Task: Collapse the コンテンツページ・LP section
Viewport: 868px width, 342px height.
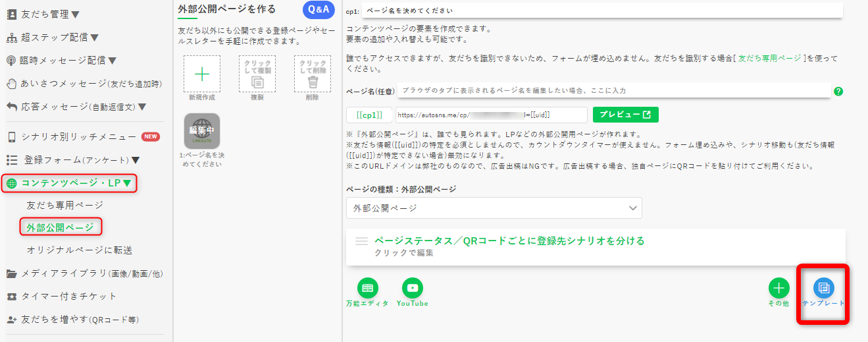Action: [x=69, y=183]
